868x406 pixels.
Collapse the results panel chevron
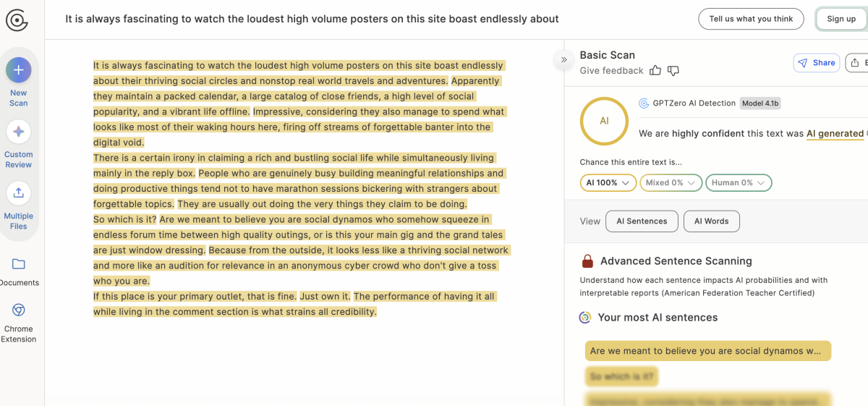563,60
